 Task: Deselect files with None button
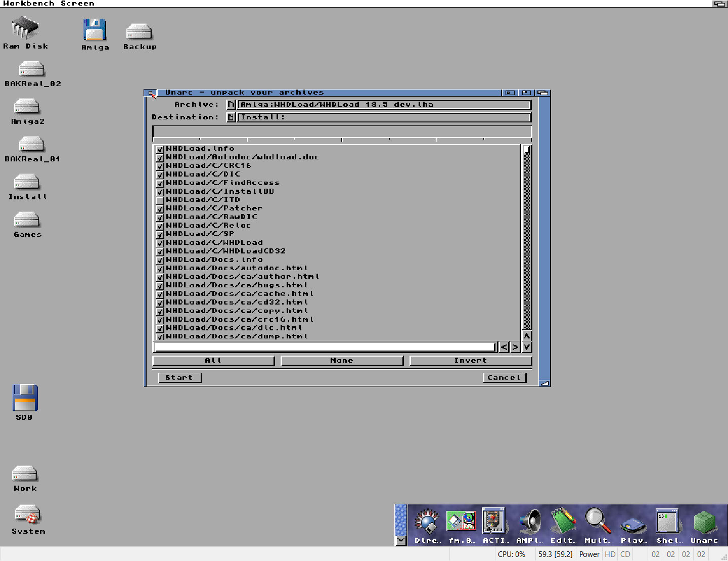(x=342, y=361)
